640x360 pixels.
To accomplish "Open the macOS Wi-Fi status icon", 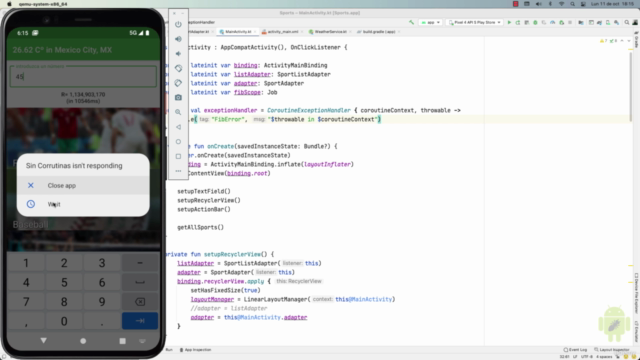I will coord(562,4).
